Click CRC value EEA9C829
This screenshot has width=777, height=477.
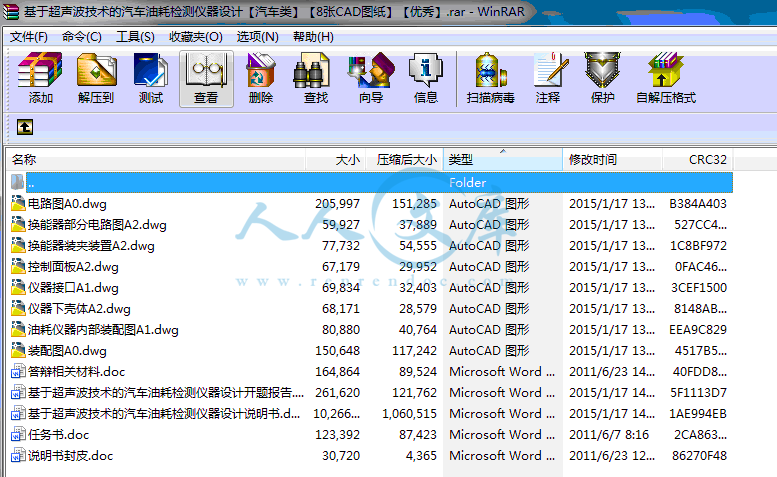(x=698, y=329)
